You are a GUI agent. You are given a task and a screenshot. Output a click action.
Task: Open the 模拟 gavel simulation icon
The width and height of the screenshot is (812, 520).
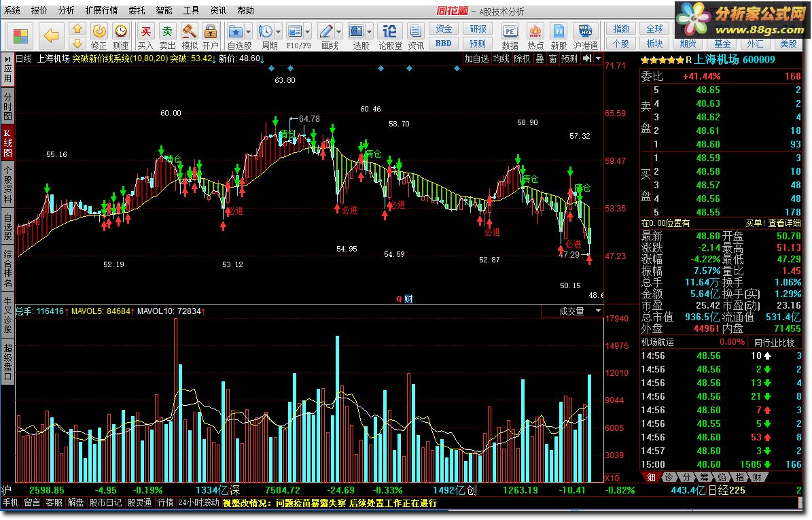coord(189,31)
